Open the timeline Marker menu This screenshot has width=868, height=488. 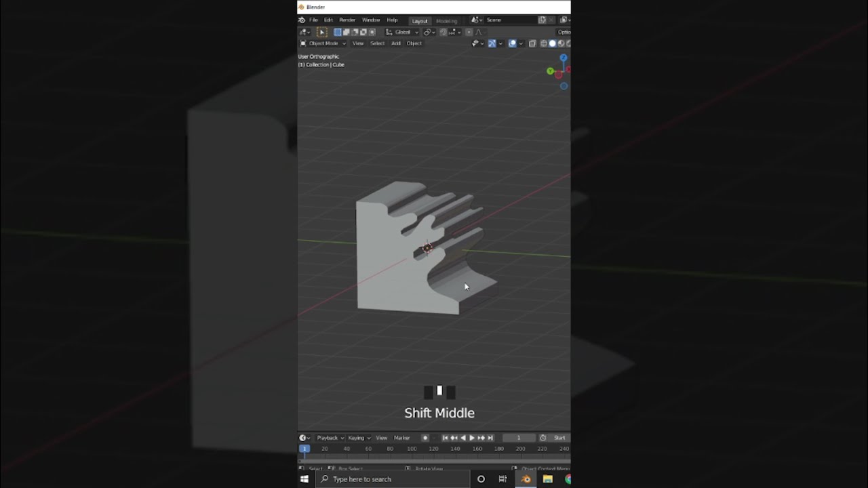401,438
